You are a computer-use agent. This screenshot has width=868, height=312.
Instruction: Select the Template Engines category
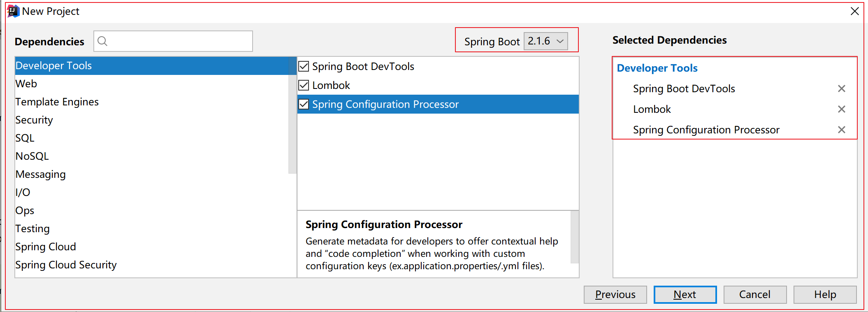(152, 102)
